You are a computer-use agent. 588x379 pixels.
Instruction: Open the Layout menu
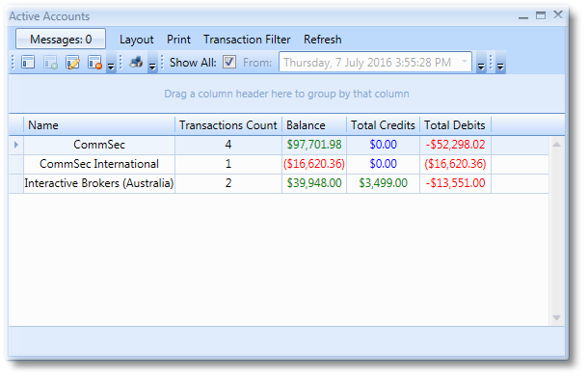[137, 40]
